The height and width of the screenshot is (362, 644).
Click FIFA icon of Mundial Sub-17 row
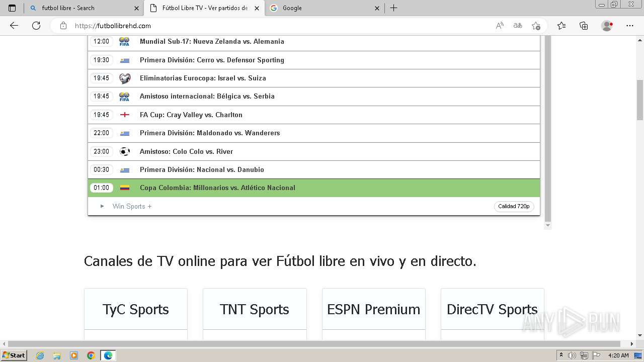click(x=124, y=42)
